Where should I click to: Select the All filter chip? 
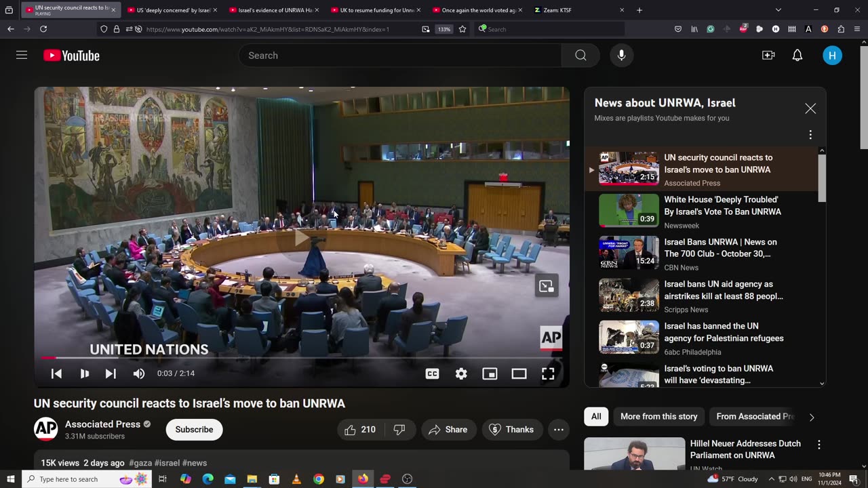596,416
